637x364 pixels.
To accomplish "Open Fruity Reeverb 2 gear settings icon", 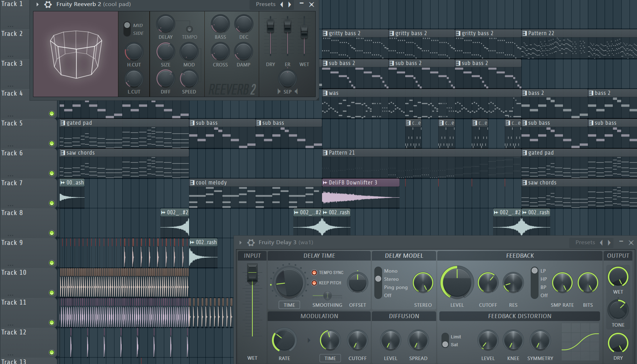I will (48, 4).
